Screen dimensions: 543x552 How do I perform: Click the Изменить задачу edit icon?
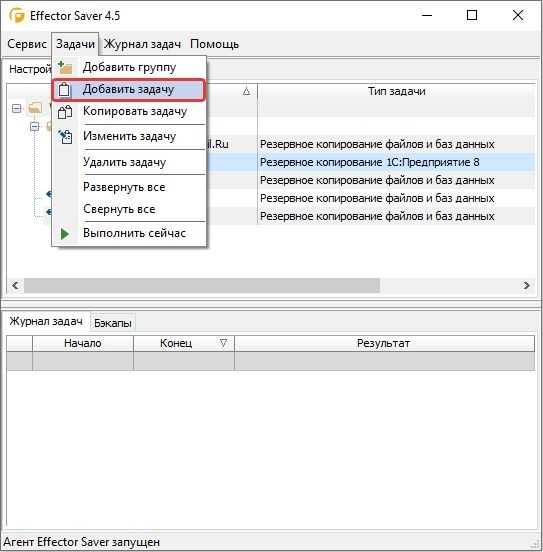[65, 137]
